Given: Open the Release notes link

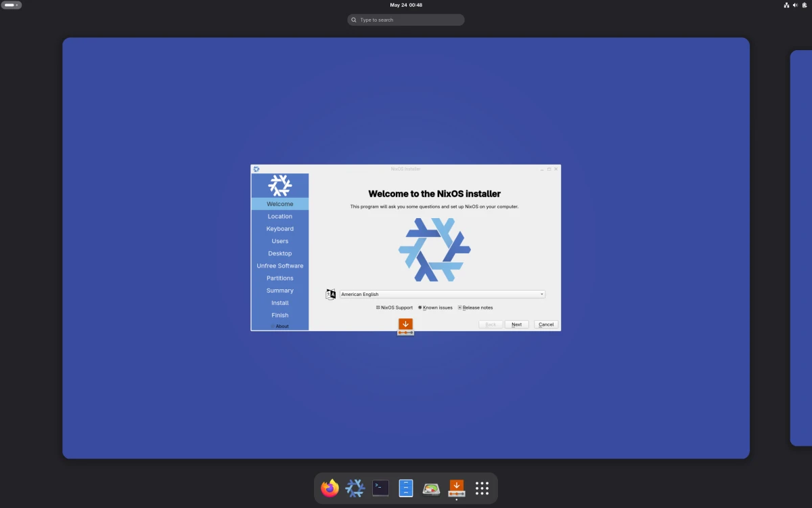Looking at the screenshot, I should [x=477, y=307].
